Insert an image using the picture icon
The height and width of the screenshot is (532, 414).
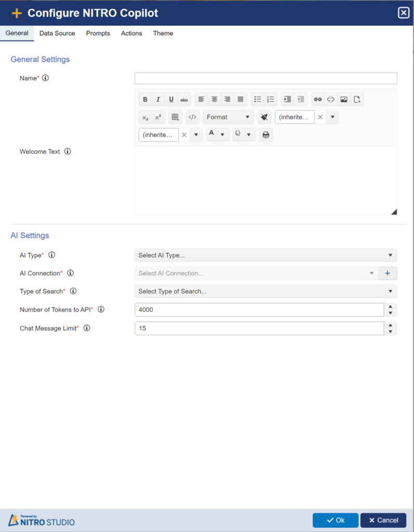click(344, 99)
